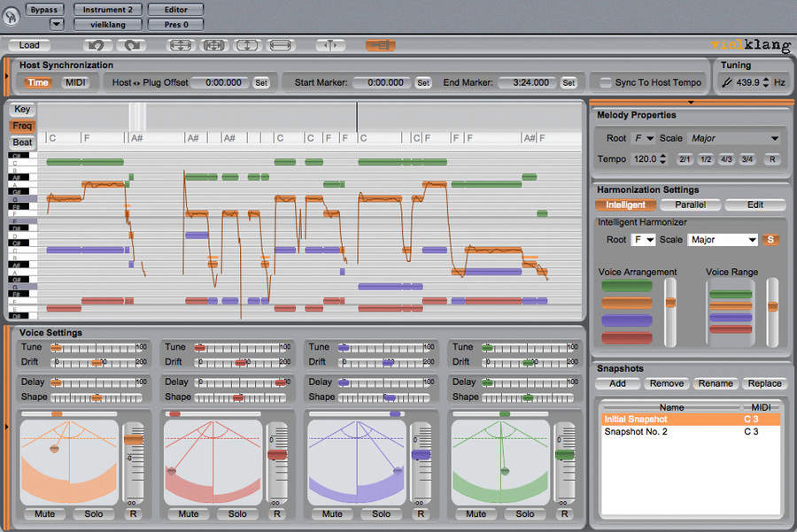Click the orange S button beside Scale Major

click(x=770, y=240)
